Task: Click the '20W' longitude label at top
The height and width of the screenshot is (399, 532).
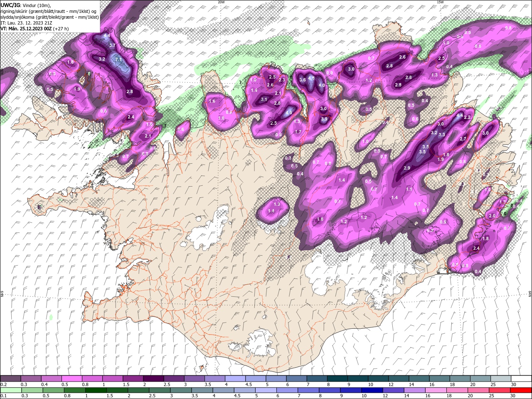Action: click(x=221, y=2)
